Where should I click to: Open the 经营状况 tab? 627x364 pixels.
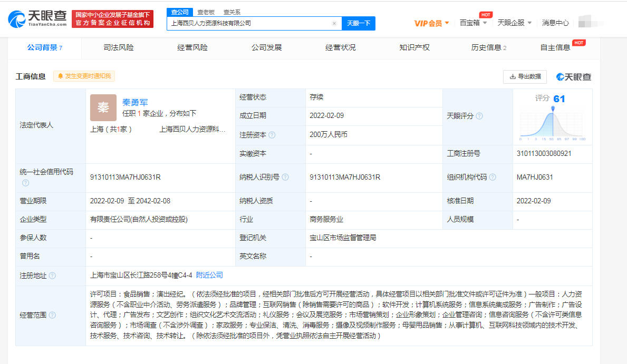[x=340, y=47]
